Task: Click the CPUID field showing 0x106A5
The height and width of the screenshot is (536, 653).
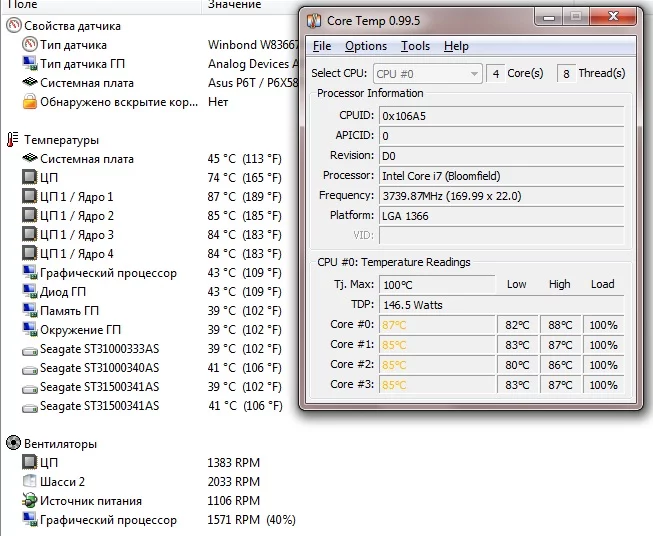Action: pyautogui.click(x=501, y=116)
